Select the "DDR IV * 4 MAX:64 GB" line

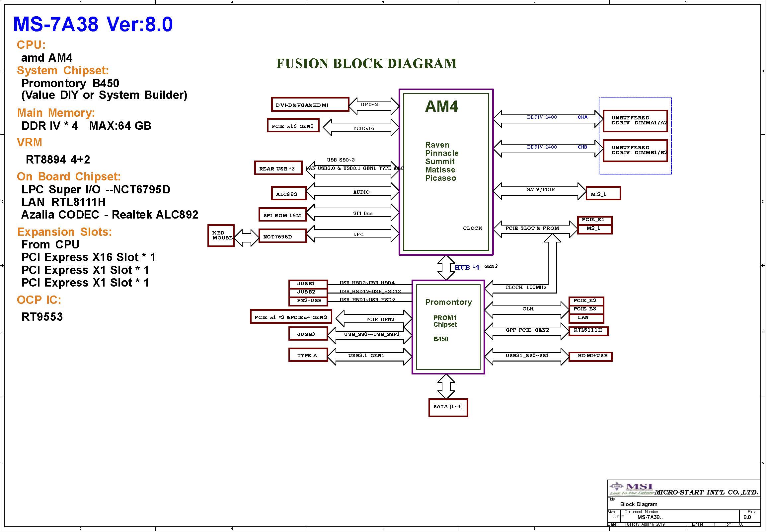click(x=86, y=126)
